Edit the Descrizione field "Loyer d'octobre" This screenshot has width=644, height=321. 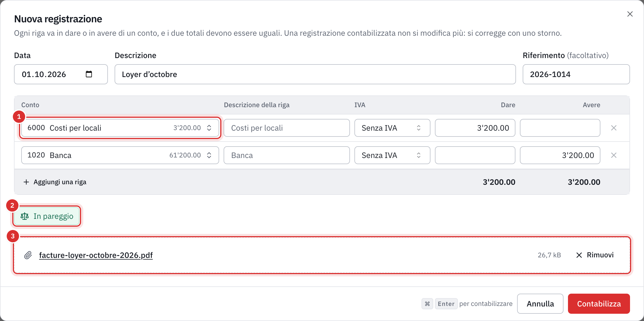[x=315, y=74]
